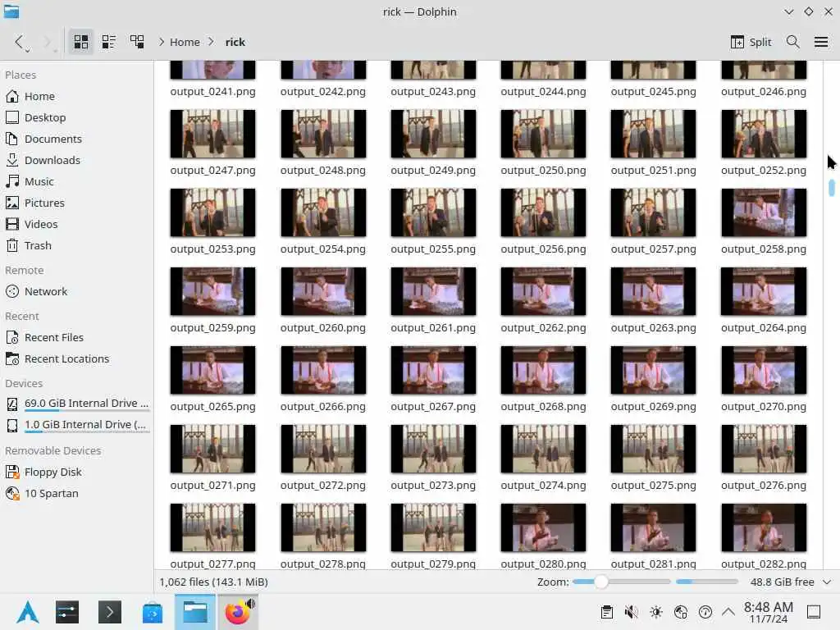Click Home in the breadcrumb path
840x630 pixels.
(185, 42)
